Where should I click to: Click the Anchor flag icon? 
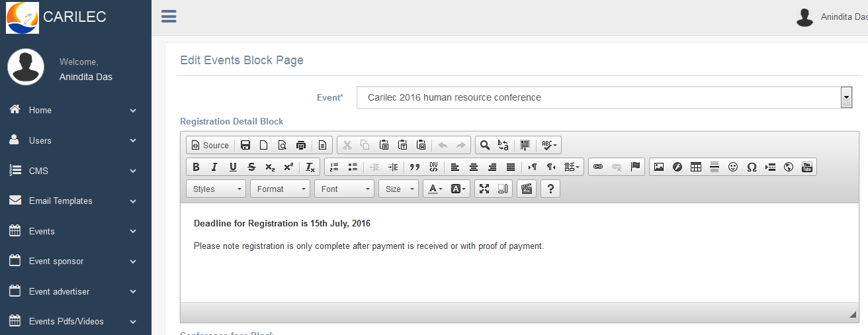[x=635, y=167]
